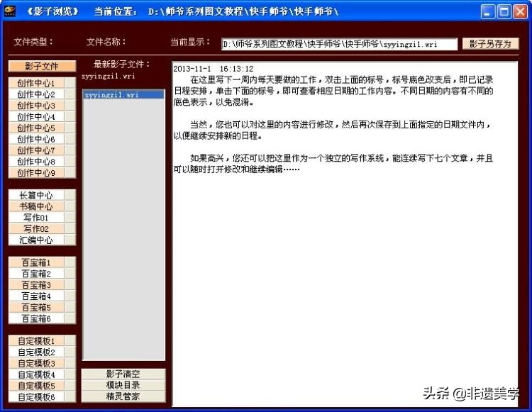
Task: Close the 影子浏览 window
Action: coord(520,11)
